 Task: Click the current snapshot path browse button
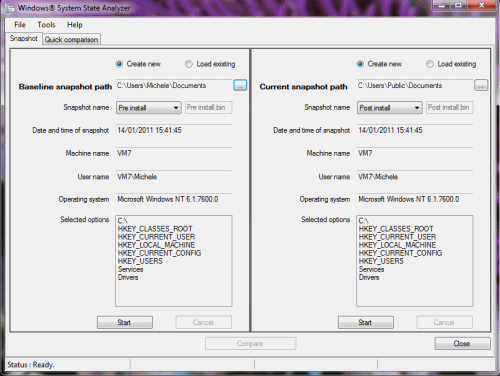click(481, 85)
